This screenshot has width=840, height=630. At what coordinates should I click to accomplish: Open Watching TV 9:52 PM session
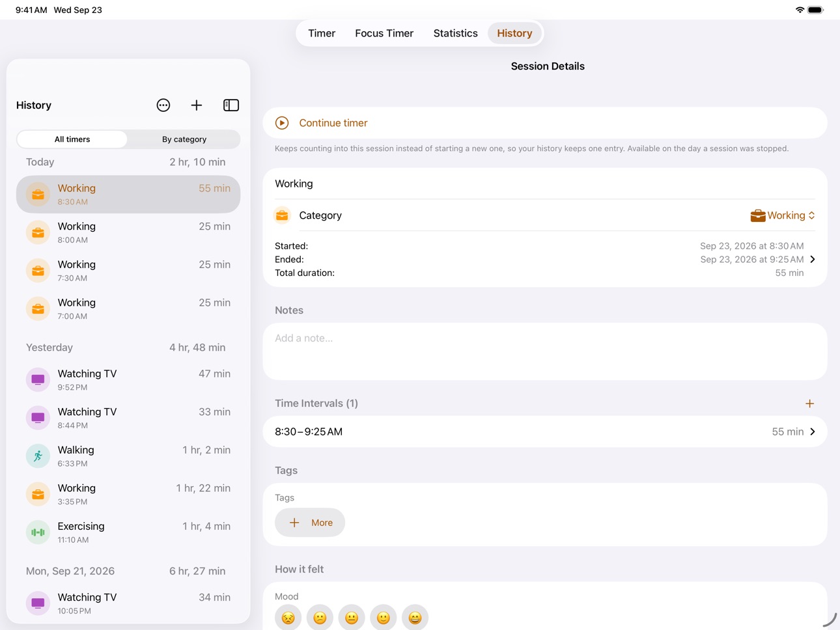[x=128, y=380]
